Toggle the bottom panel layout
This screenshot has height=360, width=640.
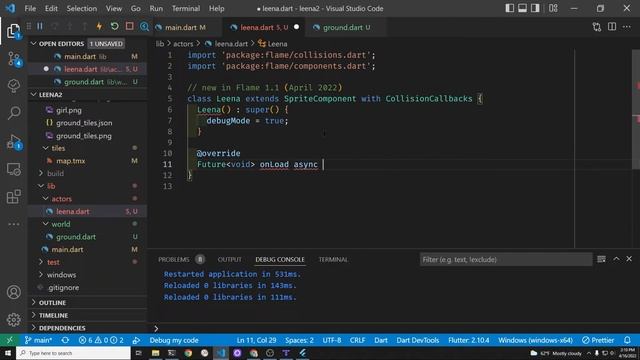(522, 8)
